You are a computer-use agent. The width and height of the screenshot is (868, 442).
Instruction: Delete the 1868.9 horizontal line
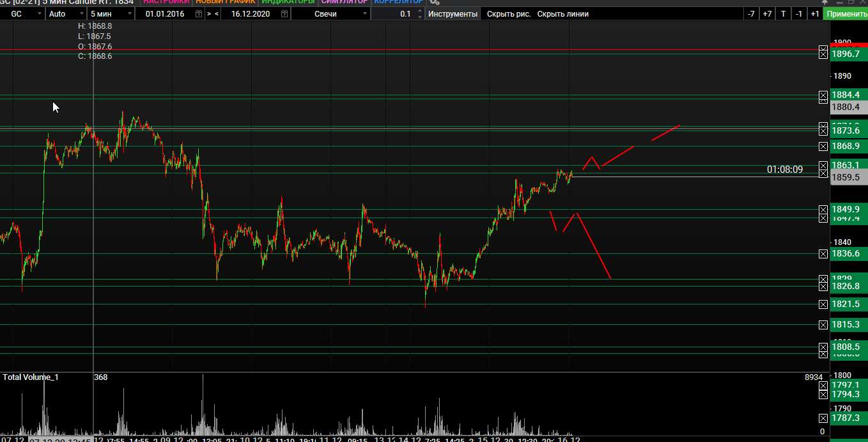click(x=823, y=146)
